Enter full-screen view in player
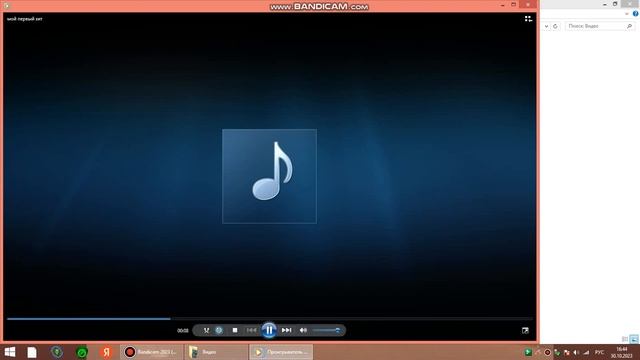Image resolution: width=640 pixels, height=360 pixels. (525, 330)
